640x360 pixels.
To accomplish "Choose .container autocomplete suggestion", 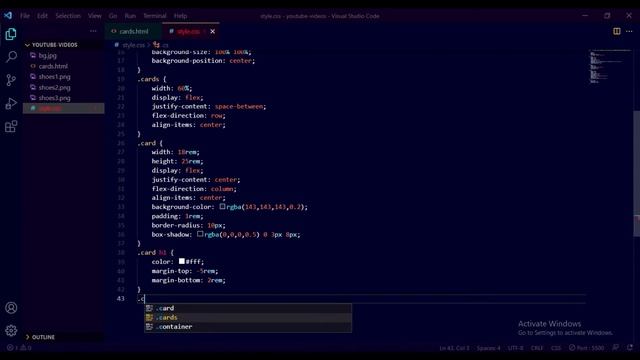I will [x=248, y=327].
